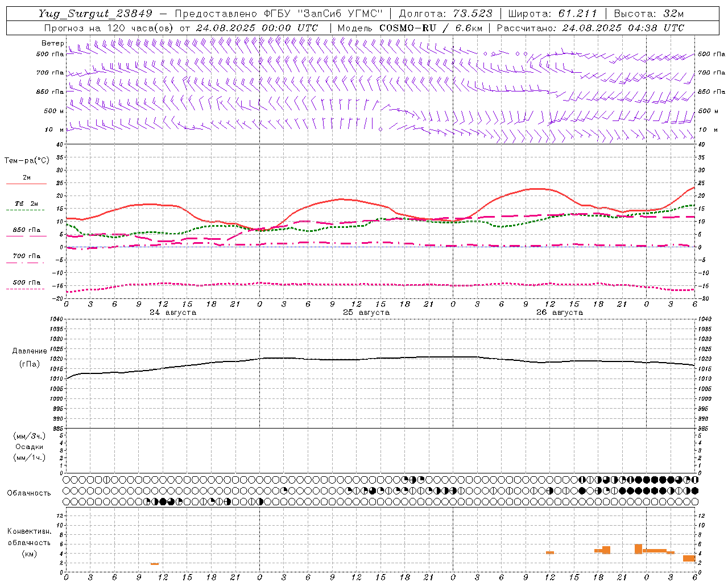Click the Высота: 32м value
Image resolution: width=728 pixels, height=582 pixels.
coord(649,14)
